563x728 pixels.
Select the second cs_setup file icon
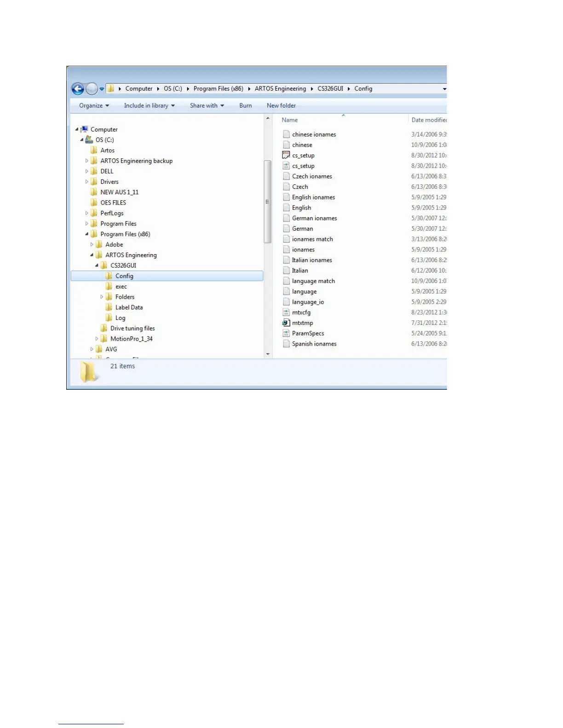point(286,166)
